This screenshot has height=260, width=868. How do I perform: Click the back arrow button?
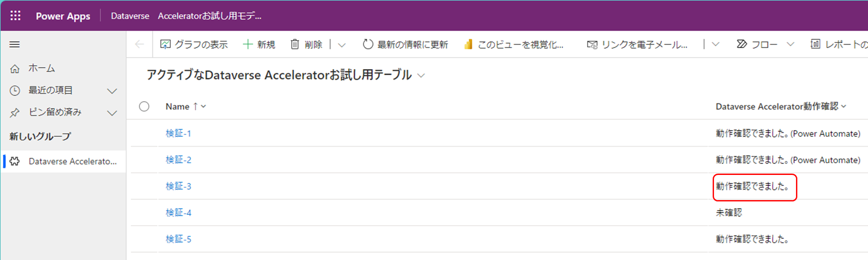pos(139,44)
